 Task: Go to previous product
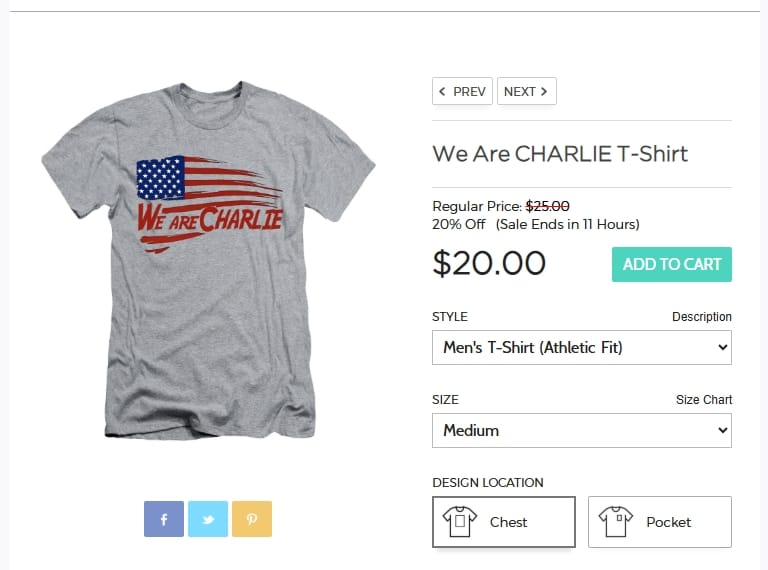point(462,92)
